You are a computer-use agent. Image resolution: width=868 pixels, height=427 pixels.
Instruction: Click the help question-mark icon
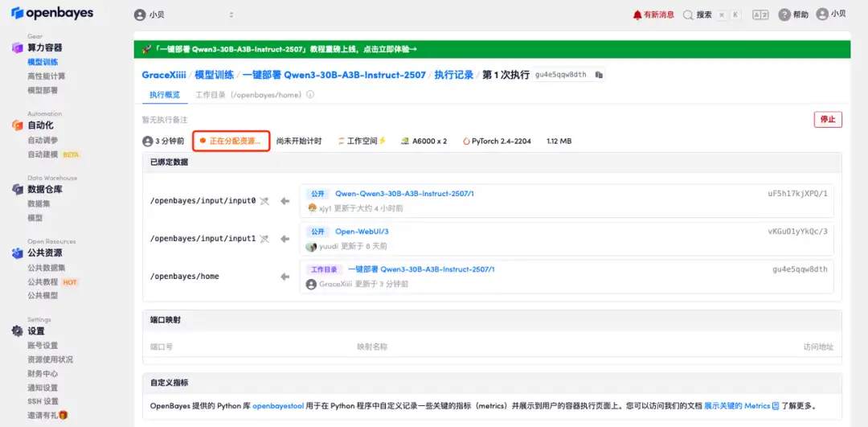(784, 15)
